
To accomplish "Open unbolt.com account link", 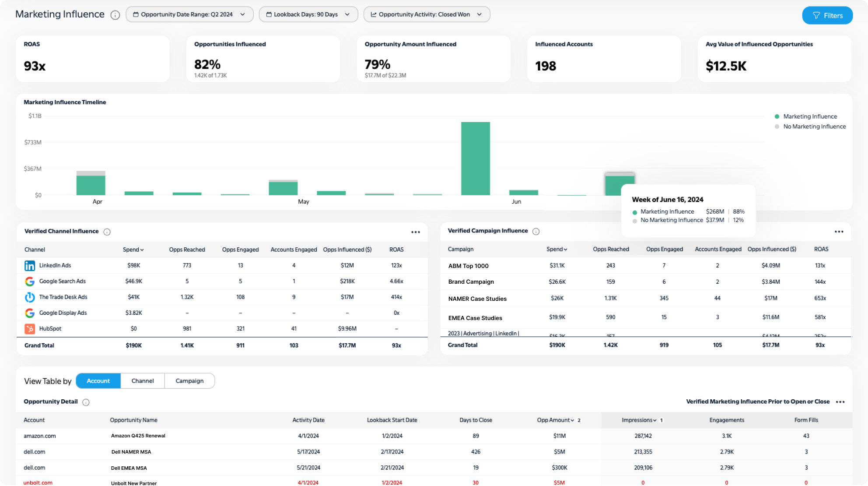I will coord(38,482).
